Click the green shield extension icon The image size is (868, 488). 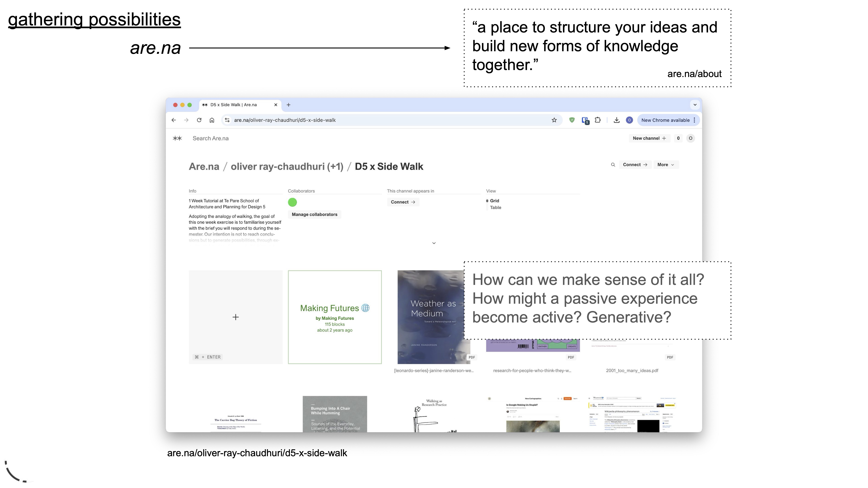[572, 120]
